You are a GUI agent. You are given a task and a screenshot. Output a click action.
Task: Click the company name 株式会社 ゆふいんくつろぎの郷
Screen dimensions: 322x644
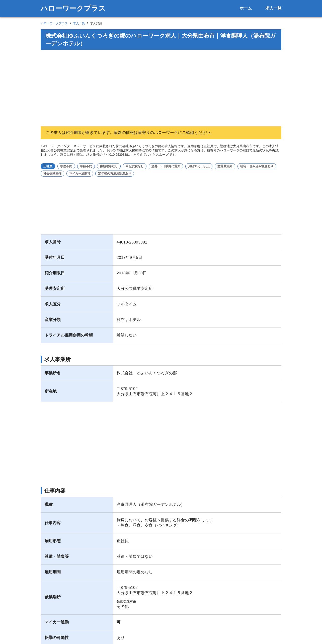[147, 373]
